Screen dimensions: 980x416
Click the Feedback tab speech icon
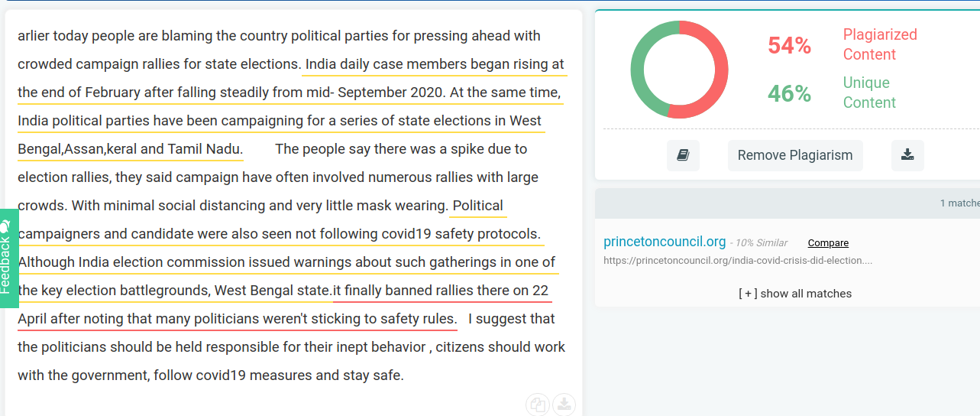click(x=5, y=227)
